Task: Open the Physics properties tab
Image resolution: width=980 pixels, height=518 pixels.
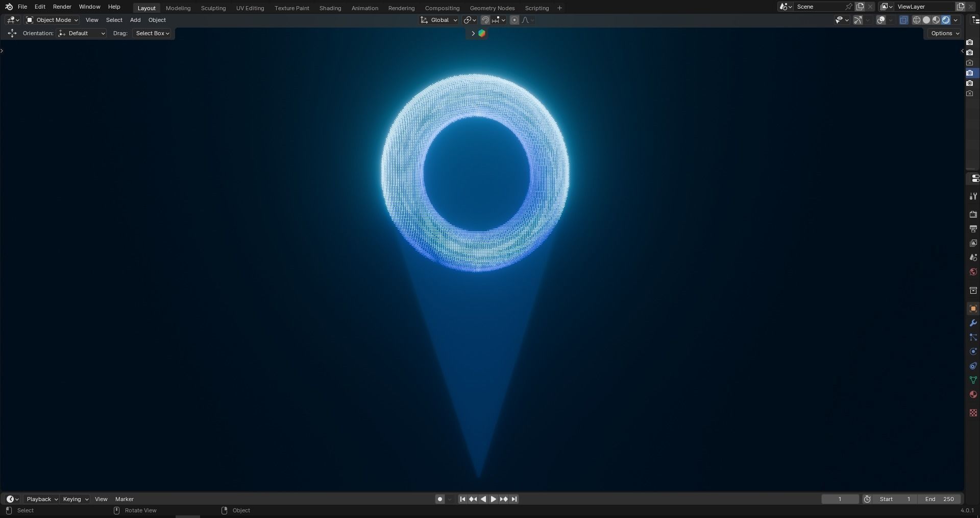Action: coord(973,351)
